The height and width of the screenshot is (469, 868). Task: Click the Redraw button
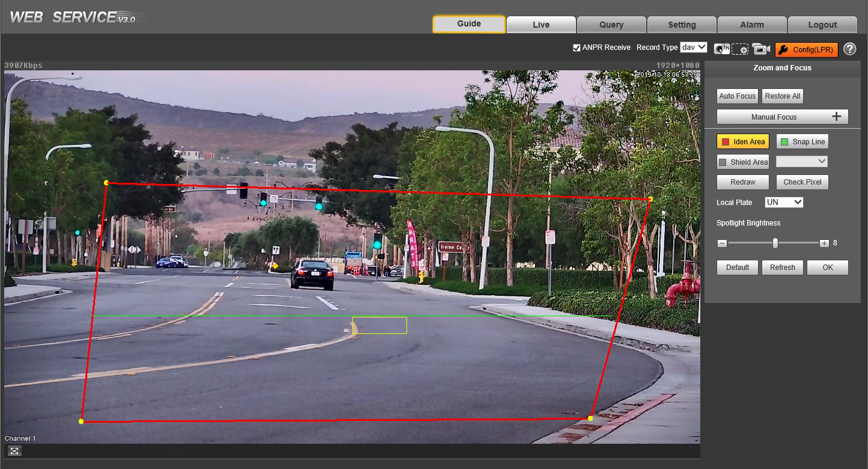tap(743, 182)
